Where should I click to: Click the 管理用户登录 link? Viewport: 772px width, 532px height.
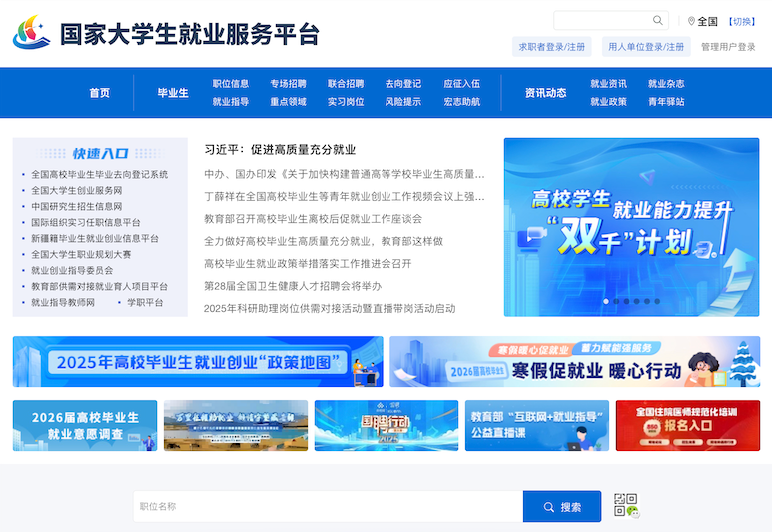pos(728,47)
